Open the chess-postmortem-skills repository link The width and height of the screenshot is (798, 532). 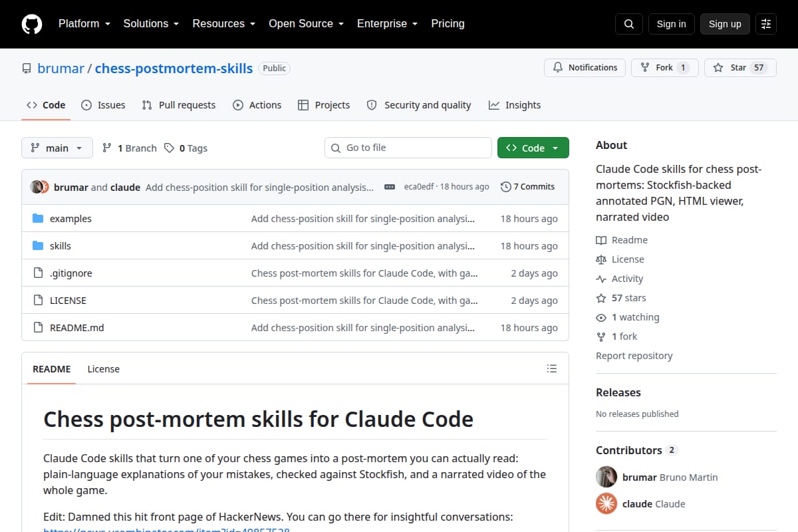tap(174, 68)
